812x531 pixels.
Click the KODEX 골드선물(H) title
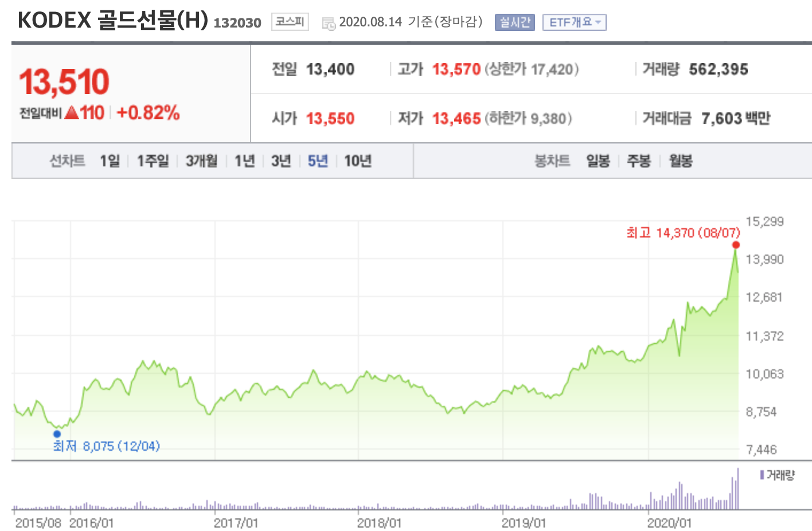112,20
